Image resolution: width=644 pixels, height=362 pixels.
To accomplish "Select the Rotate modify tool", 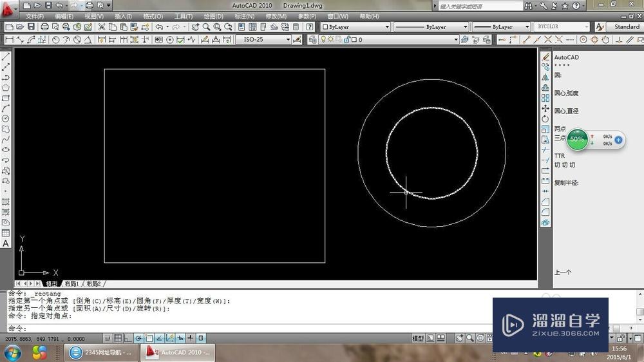I will (x=545, y=119).
